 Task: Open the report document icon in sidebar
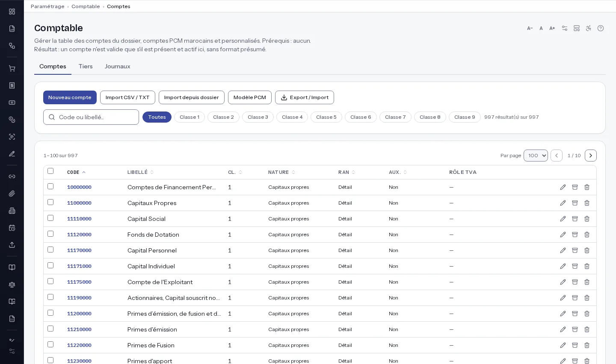[x=12, y=29]
